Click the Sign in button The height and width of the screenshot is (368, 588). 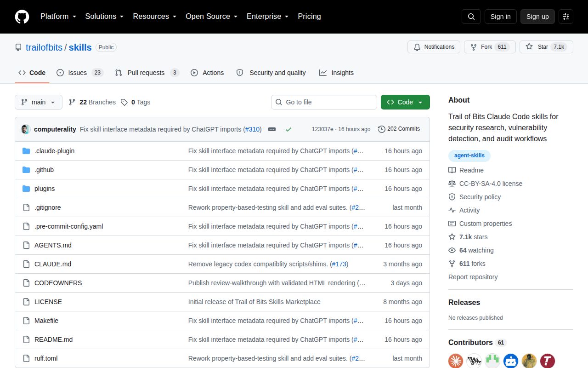coord(500,17)
